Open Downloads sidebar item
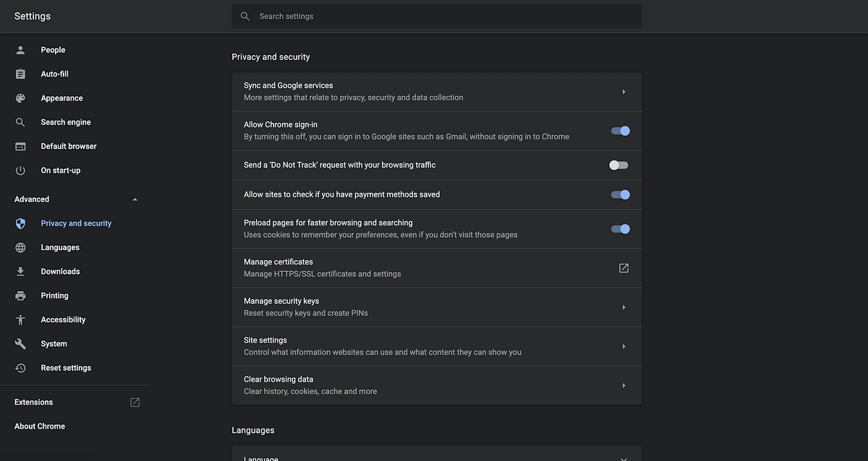This screenshot has height=461, width=868. [60, 272]
